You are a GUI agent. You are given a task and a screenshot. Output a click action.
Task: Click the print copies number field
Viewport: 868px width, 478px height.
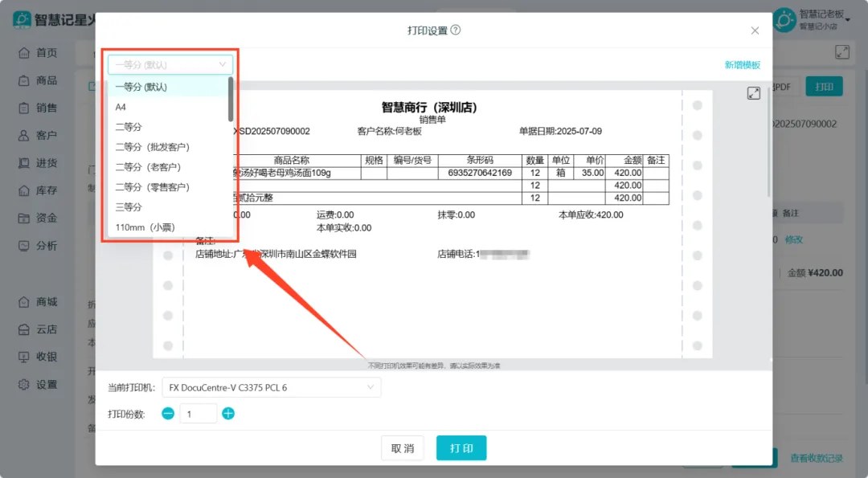pyautogui.click(x=198, y=413)
